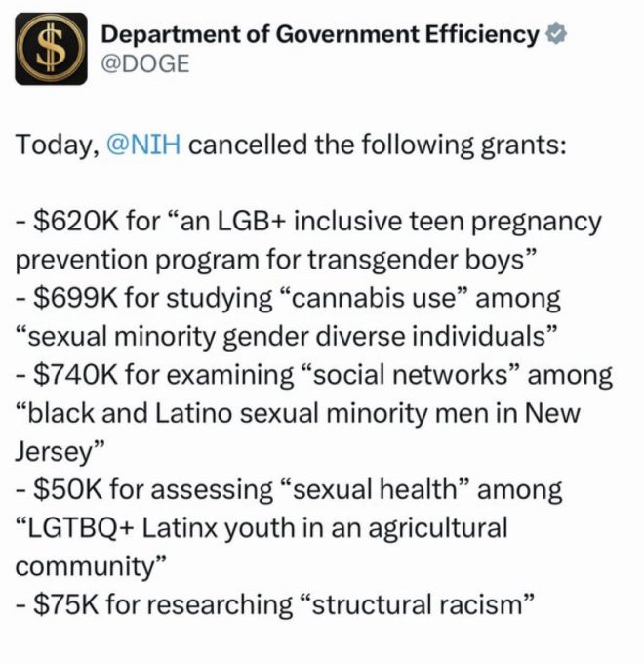Open the DOGE gold dollar-sign profile avatar
The width and height of the screenshot is (644, 663).
tap(51, 49)
